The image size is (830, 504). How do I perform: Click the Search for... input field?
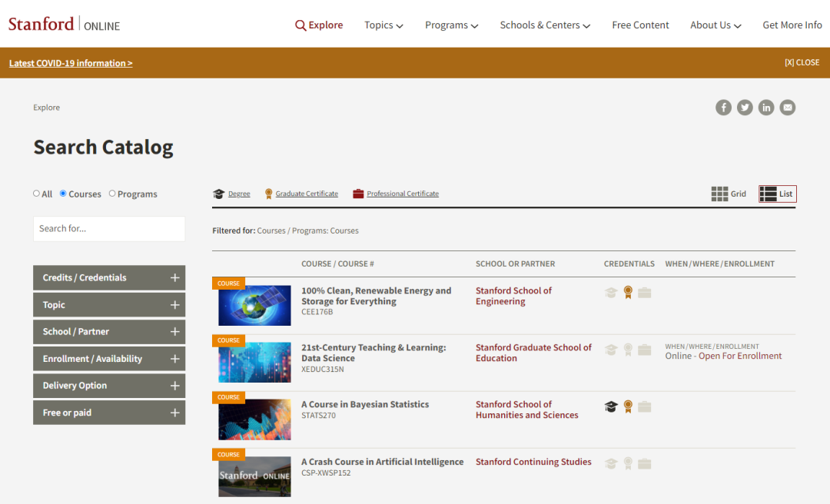coord(109,229)
